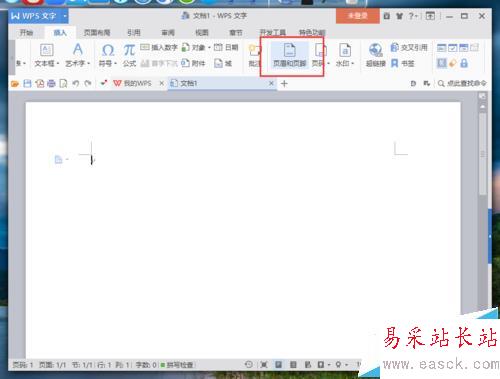Insert a Cross-reference (交叉引用)
This screenshot has height=379, width=500.
409,47
